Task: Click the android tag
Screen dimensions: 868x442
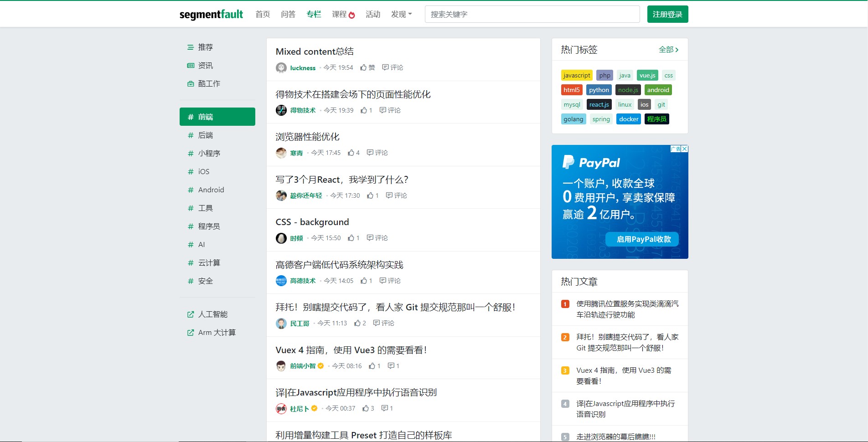Action: (658, 90)
